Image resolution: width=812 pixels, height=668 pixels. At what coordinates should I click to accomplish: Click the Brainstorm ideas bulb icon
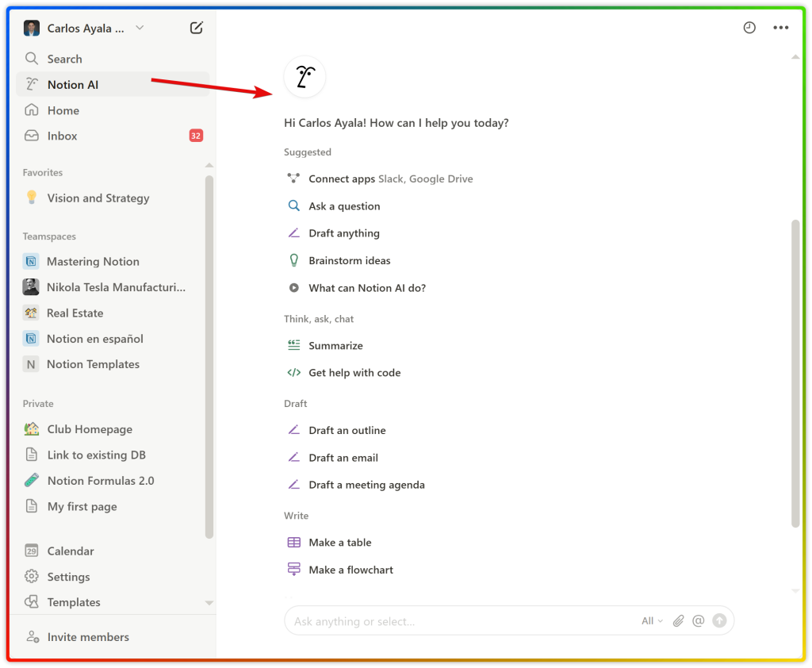(293, 260)
